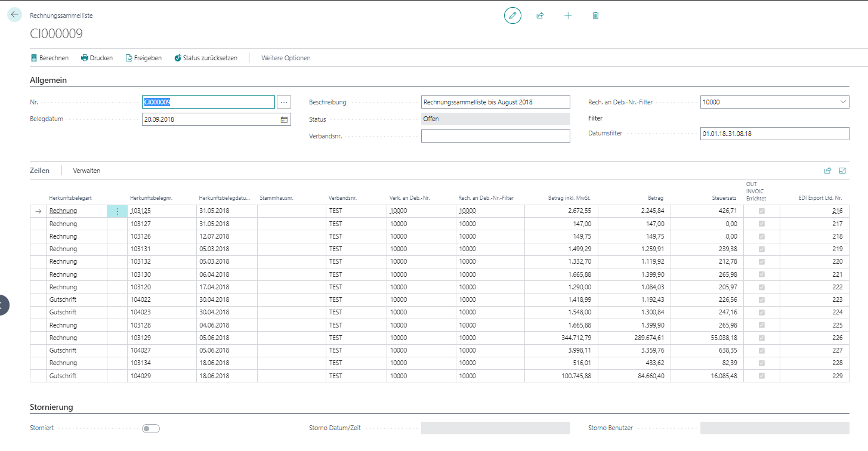This screenshot has width=868, height=451.
Task: Click amount 1.548,00 cell
Action: 561,312
